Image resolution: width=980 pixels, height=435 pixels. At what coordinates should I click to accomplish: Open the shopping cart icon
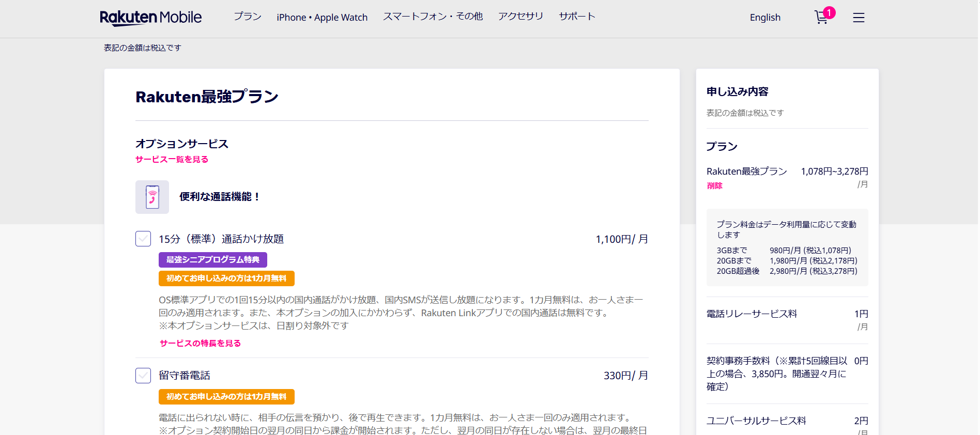pos(821,18)
